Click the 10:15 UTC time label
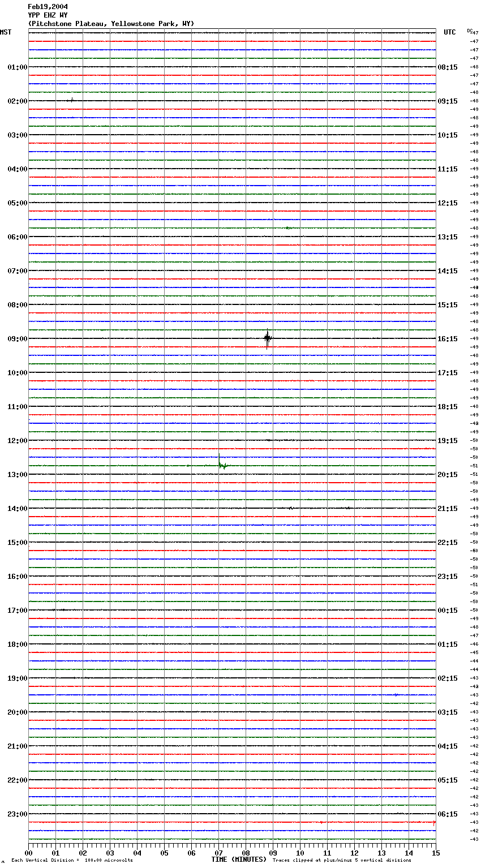The image size is (481, 868). coord(448,135)
